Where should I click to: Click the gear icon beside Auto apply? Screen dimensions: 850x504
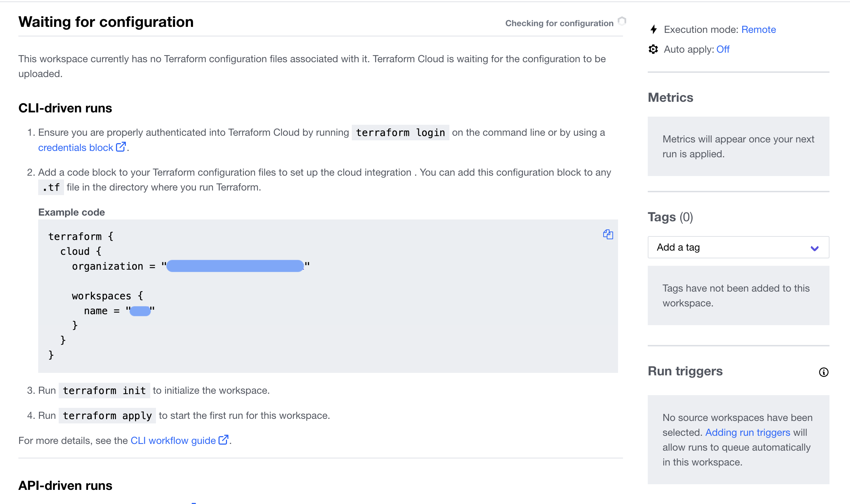pyautogui.click(x=653, y=49)
